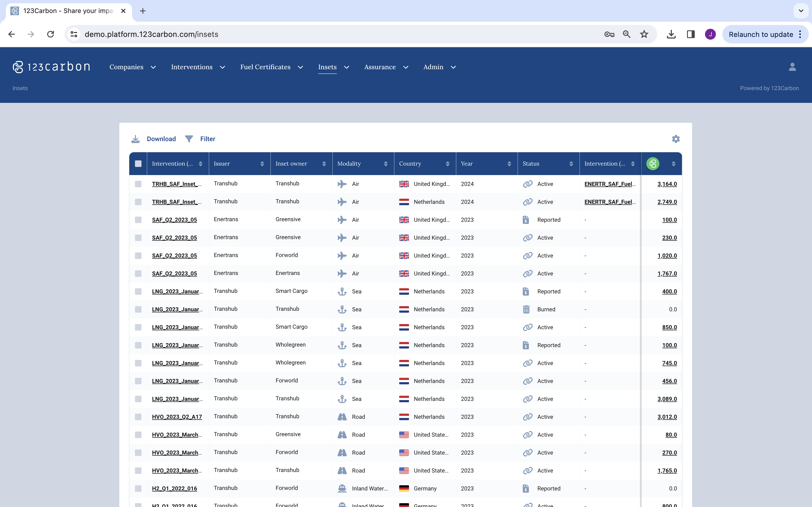Click the Wholegreen owner in 745.0 row
The height and width of the screenshot is (507, 812).
(291, 363)
